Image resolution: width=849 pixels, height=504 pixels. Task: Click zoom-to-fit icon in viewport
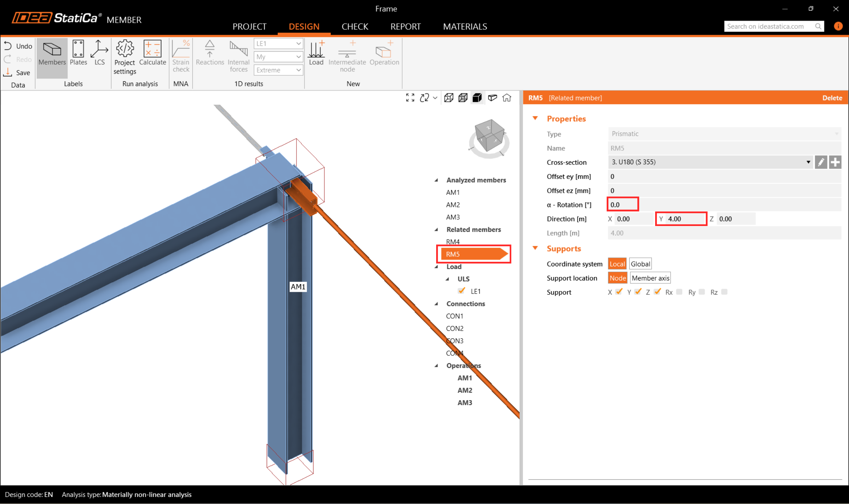pos(410,98)
